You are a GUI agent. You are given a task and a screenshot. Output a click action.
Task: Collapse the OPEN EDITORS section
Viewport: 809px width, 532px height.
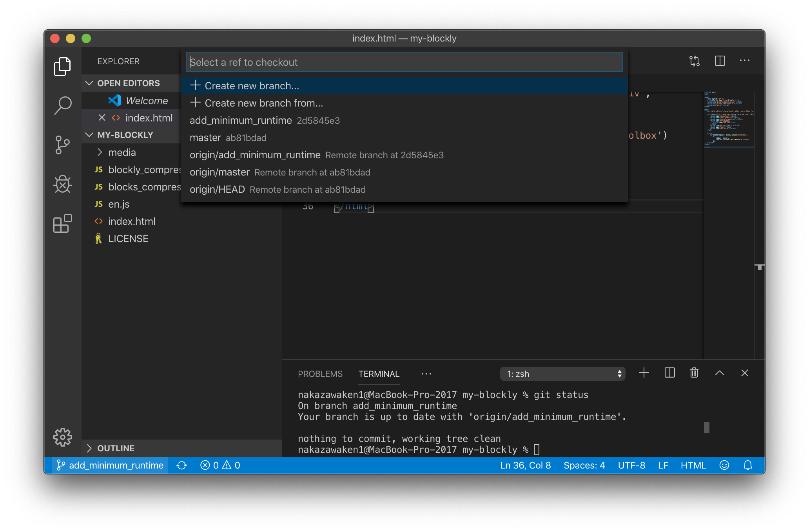tap(89, 83)
